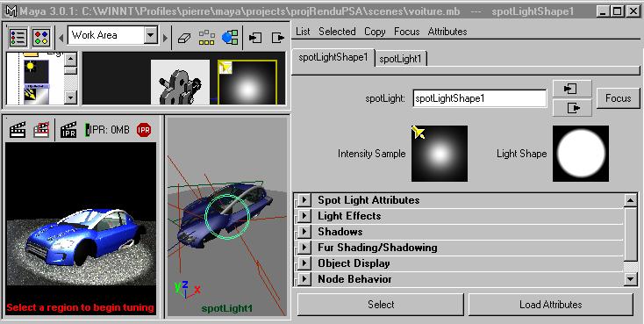The height and width of the screenshot is (324, 644).
Task: Click the blue sphere graph connections icon
Action: coord(230,38)
